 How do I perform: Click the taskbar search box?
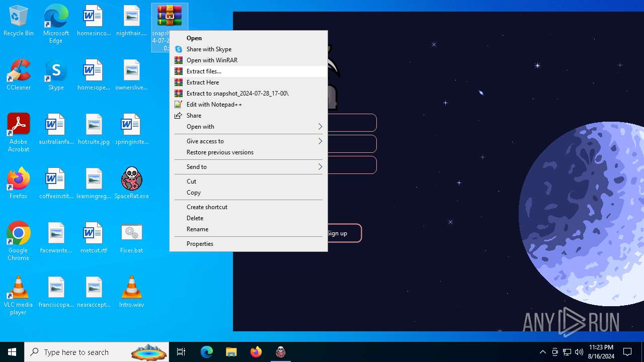click(97, 352)
